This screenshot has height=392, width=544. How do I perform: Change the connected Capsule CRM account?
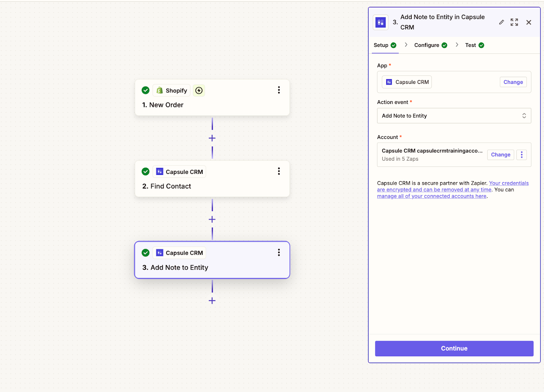(x=500, y=155)
